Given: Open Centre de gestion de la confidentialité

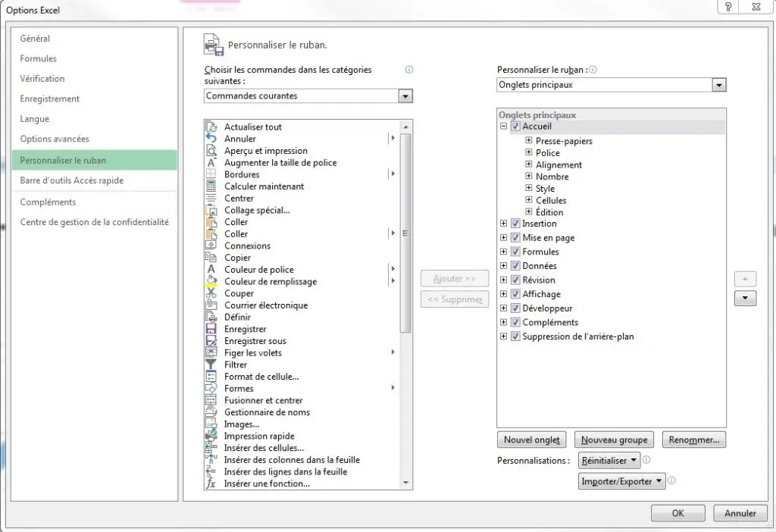Looking at the screenshot, I should [95, 222].
